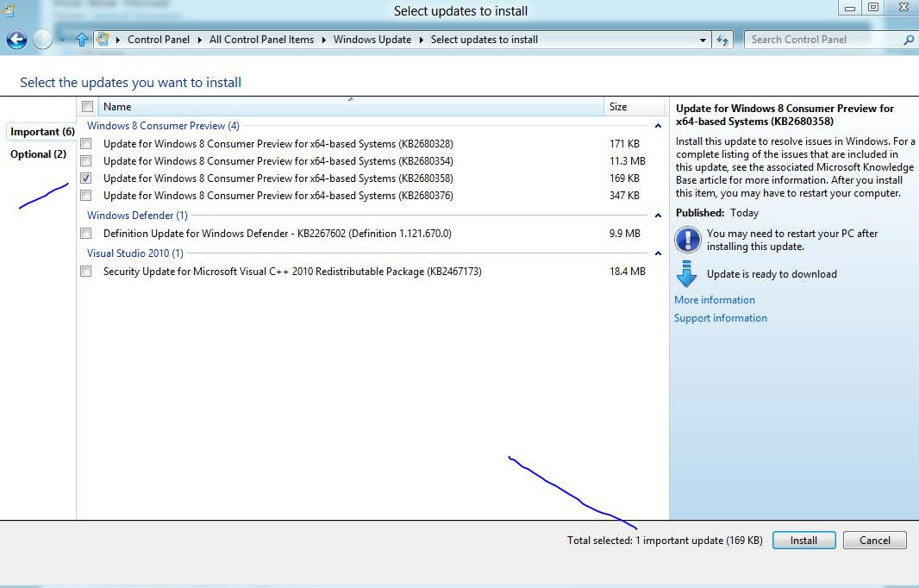Go up one level with Up arrow

[x=81, y=40]
